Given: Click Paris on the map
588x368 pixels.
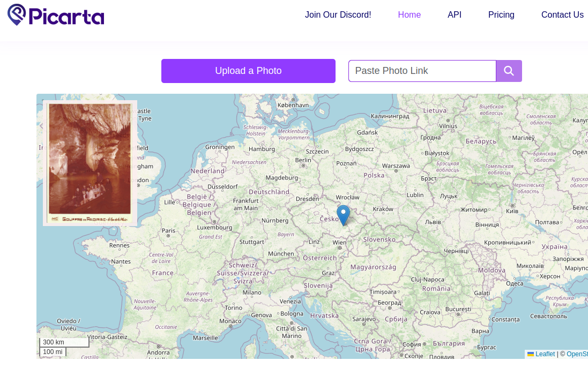Looking at the screenshot, I should (168, 231).
